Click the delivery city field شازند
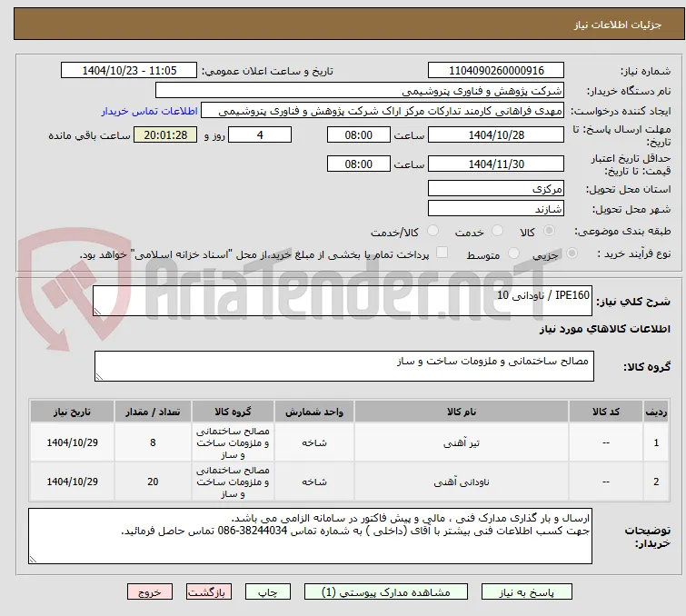This screenshot has height=616, width=686. (496, 209)
